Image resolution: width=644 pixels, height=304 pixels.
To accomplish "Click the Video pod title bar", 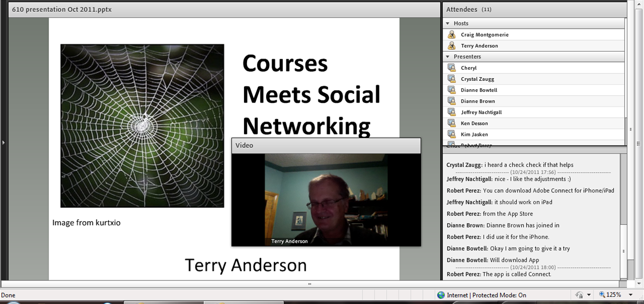I will pos(326,145).
